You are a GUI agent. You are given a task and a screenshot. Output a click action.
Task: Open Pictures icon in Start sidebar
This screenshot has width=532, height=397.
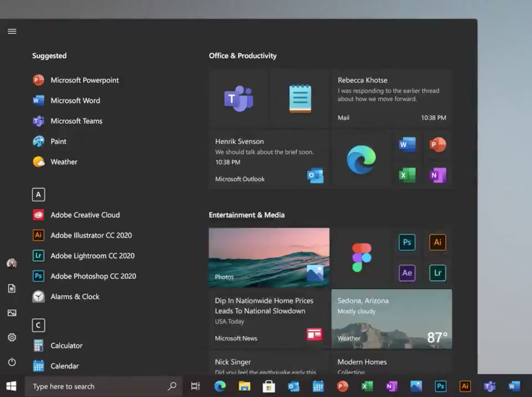(x=12, y=313)
